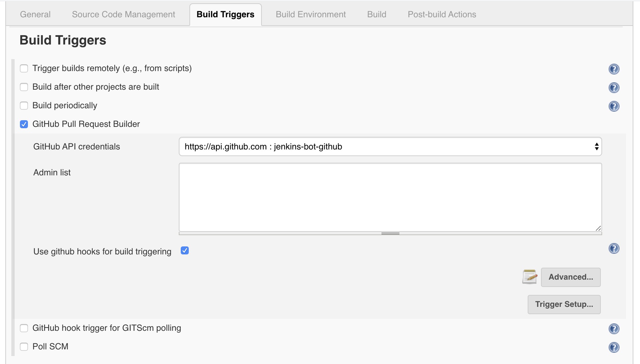Screen dimensions: 640x364
Task: Click the Trigger Setup button icon
Action: tap(565, 304)
